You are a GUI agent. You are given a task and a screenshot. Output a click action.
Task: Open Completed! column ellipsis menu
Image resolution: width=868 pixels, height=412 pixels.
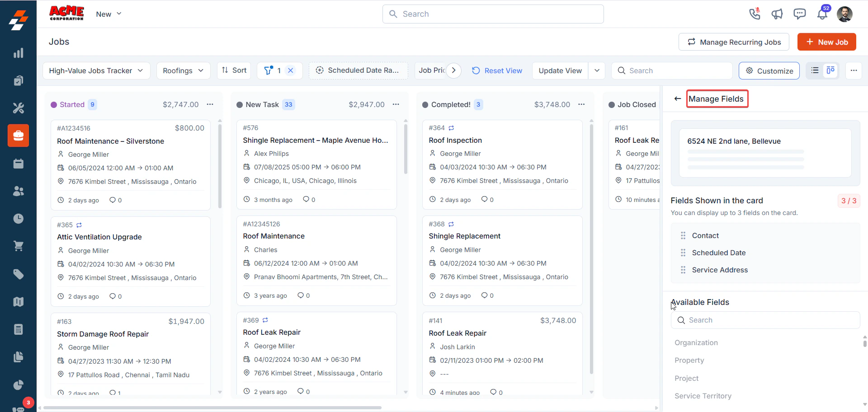582,104
